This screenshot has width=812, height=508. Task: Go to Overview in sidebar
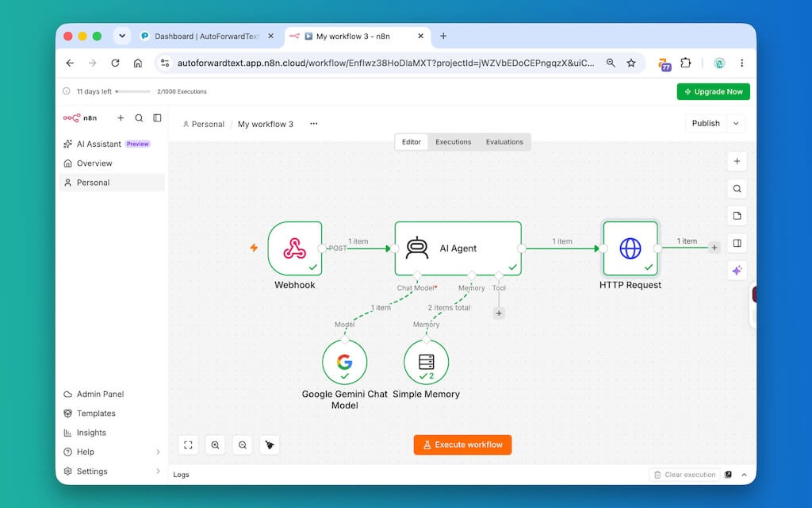pyautogui.click(x=112, y=164)
